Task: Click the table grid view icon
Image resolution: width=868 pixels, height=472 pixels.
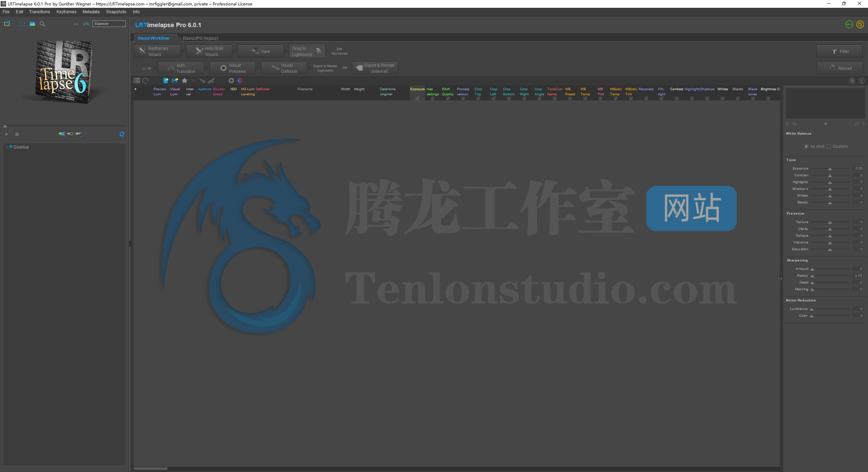Action: click(137, 80)
